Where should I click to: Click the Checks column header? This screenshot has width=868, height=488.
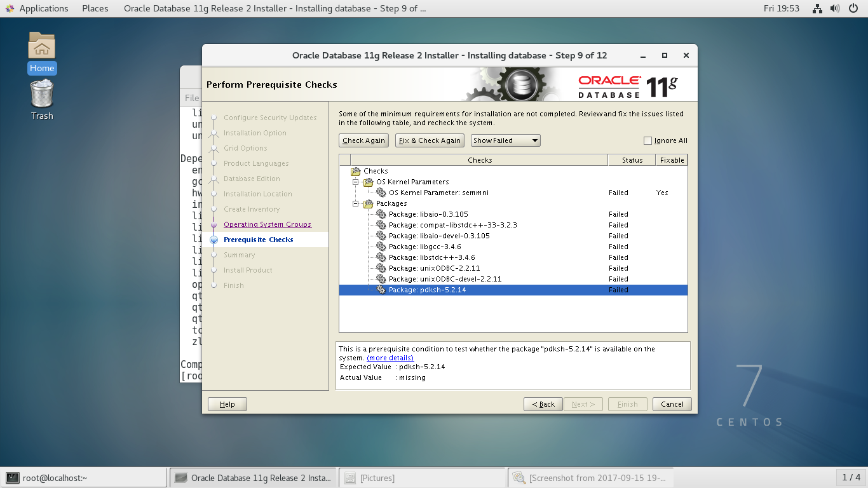pyautogui.click(x=479, y=160)
